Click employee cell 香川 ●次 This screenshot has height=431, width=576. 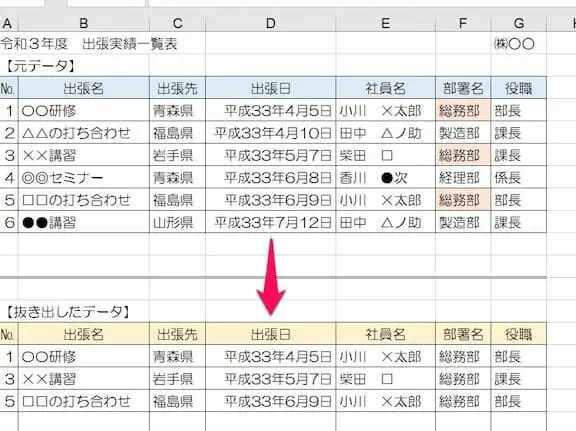(x=385, y=177)
